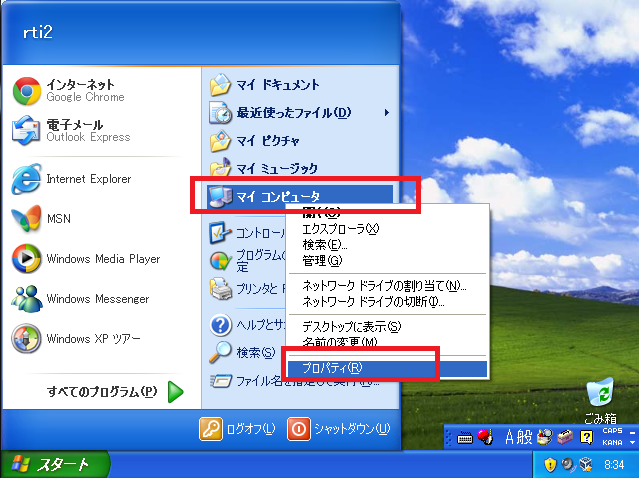The width and height of the screenshot is (639, 478).
Task: Select ネットワーク ドライブの切断 menu entry
Action: coord(387,302)
